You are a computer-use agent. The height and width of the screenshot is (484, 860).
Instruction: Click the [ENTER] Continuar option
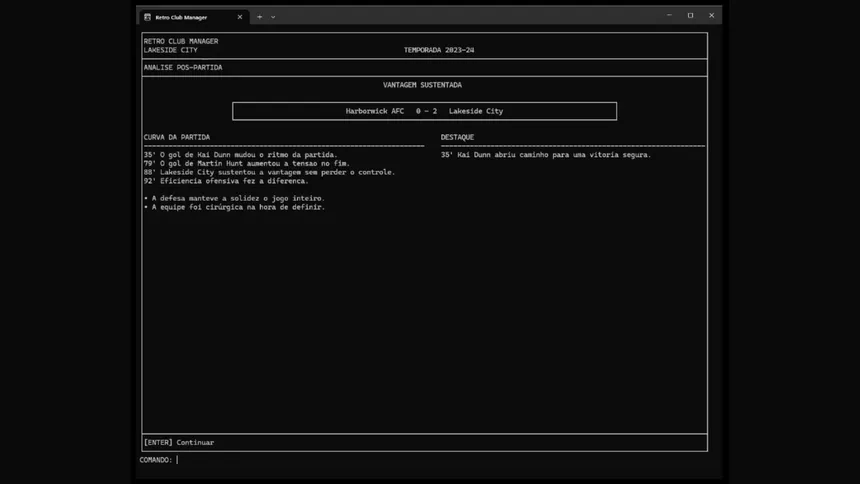179,442
